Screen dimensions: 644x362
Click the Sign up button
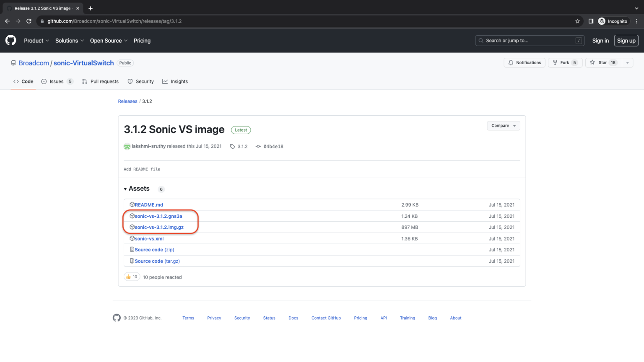point(626,41)
